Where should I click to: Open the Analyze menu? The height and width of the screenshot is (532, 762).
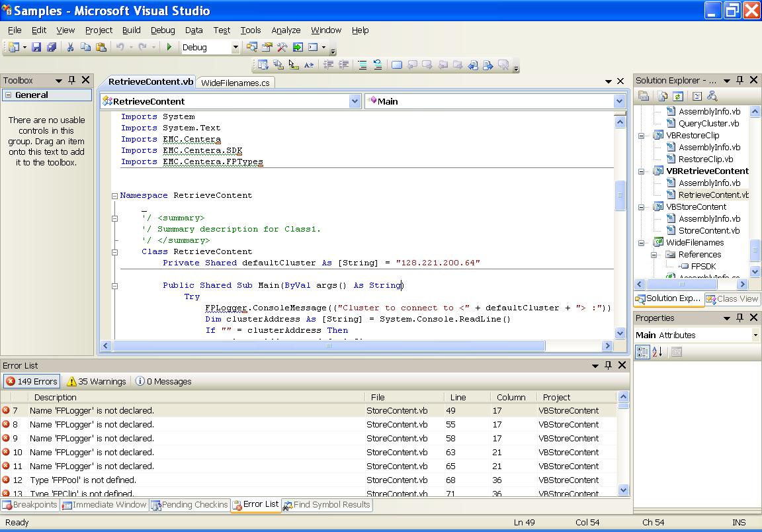(x=286, y=30)
